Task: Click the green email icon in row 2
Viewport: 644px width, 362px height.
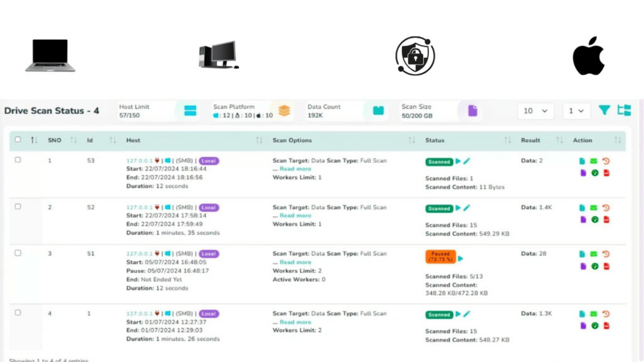Action: tap(594, 208)
